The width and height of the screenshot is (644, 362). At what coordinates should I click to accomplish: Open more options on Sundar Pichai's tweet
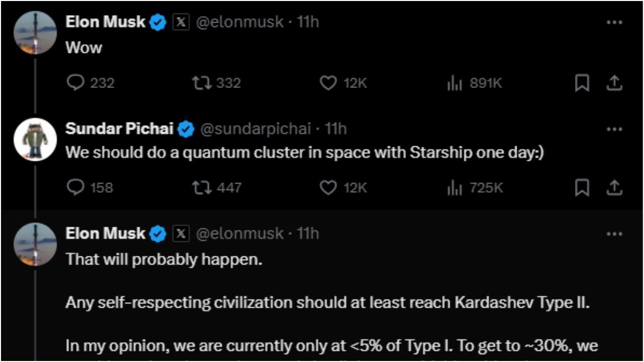[x=614, y=129]
